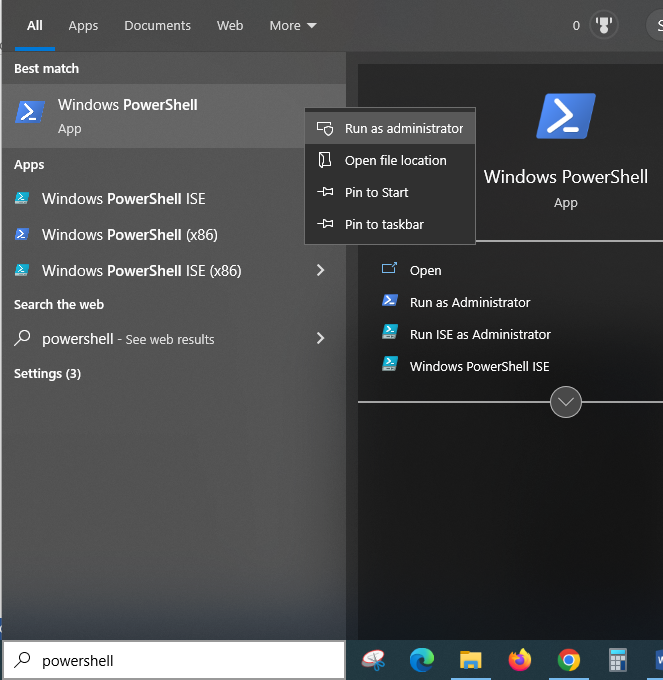Select Pin to taskbar in context menu

pyautogui.click(x=384, y=224)
